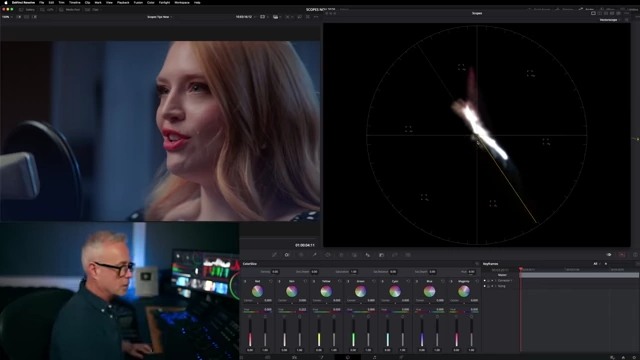The width and height of the screenshot is (640, 360).
Task: Reset the Blue color slice
Action: pos(443,281)
